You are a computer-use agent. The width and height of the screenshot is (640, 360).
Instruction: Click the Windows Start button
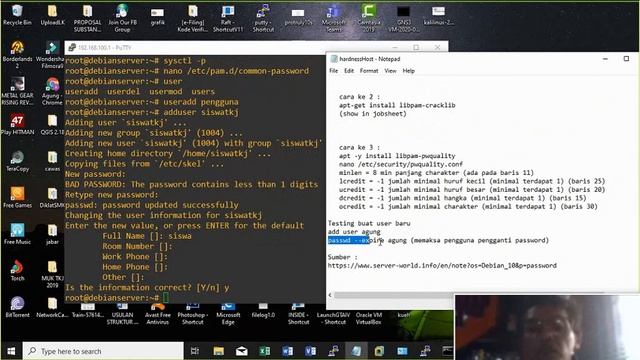[x=11, y=351]
